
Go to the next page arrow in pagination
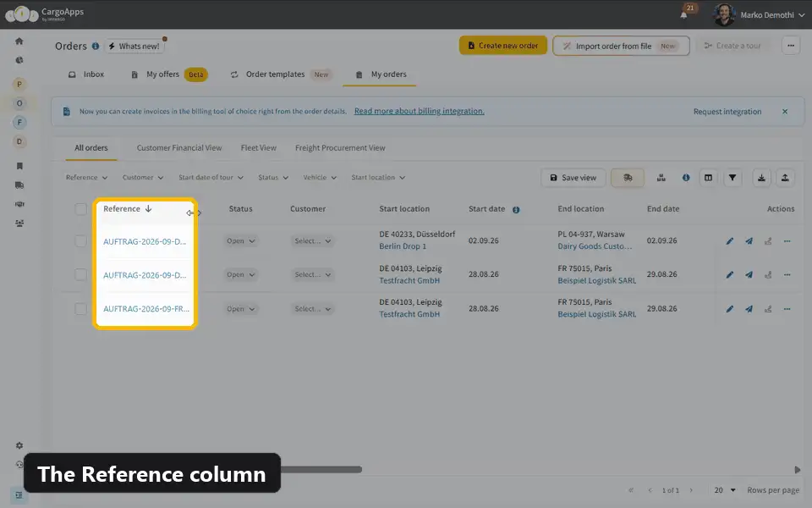pos(691,490)
